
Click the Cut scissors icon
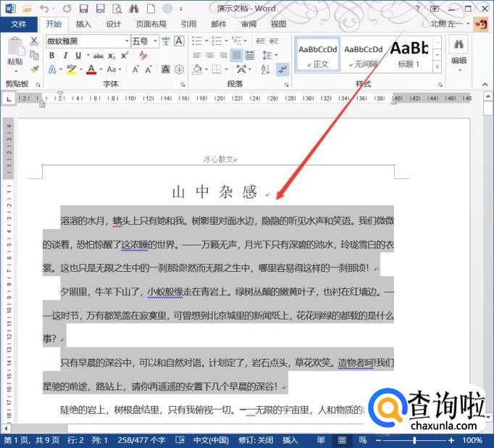tap(33, 41)
